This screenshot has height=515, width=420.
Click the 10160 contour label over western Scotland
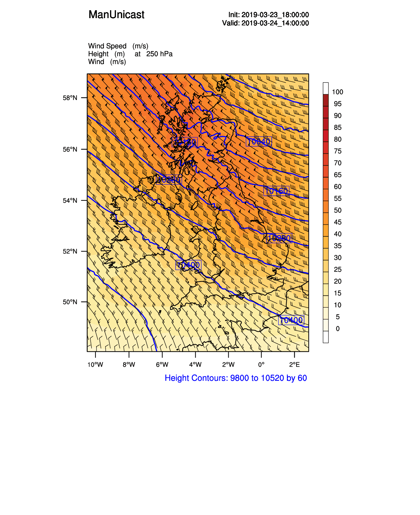185,142
